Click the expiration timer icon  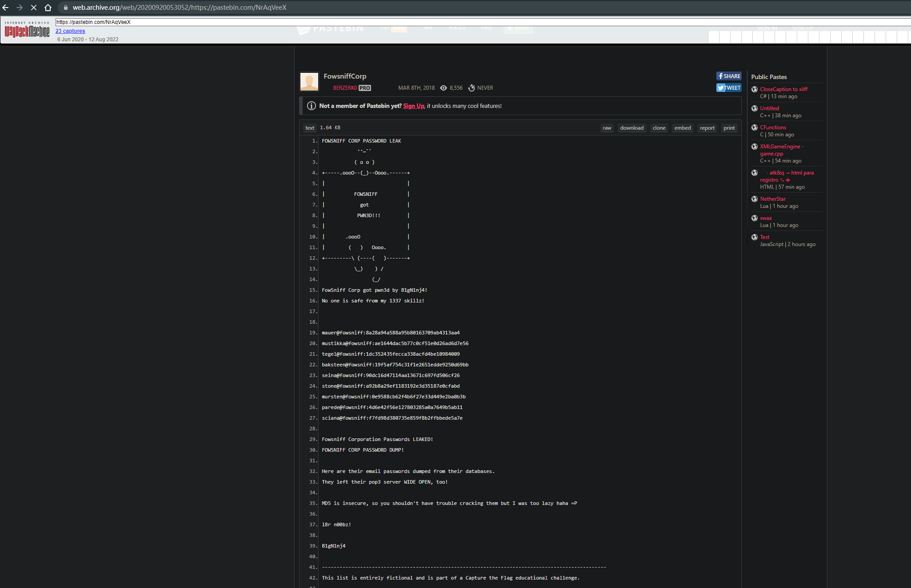pyautogui.click(x=471, y=88)
